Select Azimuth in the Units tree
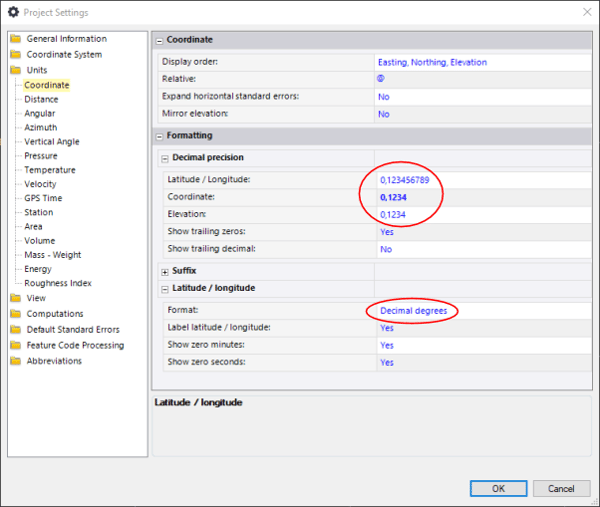The image size is (600, 507). [41, 128]
